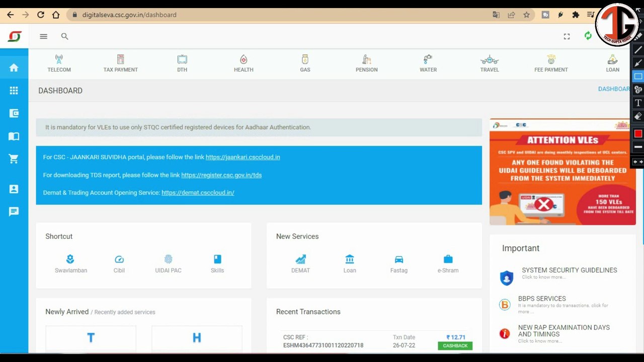Open the HEALTH services category
This screenshot has width=644, height=362.
[x=244, y=63]
